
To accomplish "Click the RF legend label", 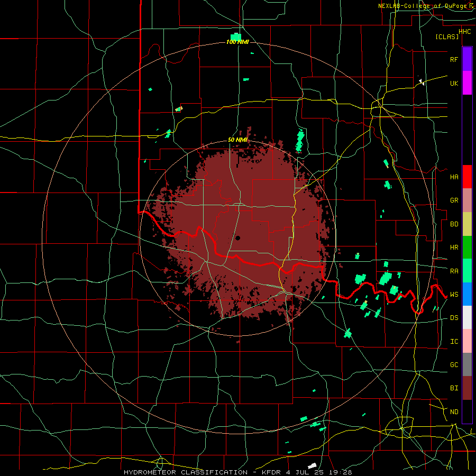I will [454, 59].
